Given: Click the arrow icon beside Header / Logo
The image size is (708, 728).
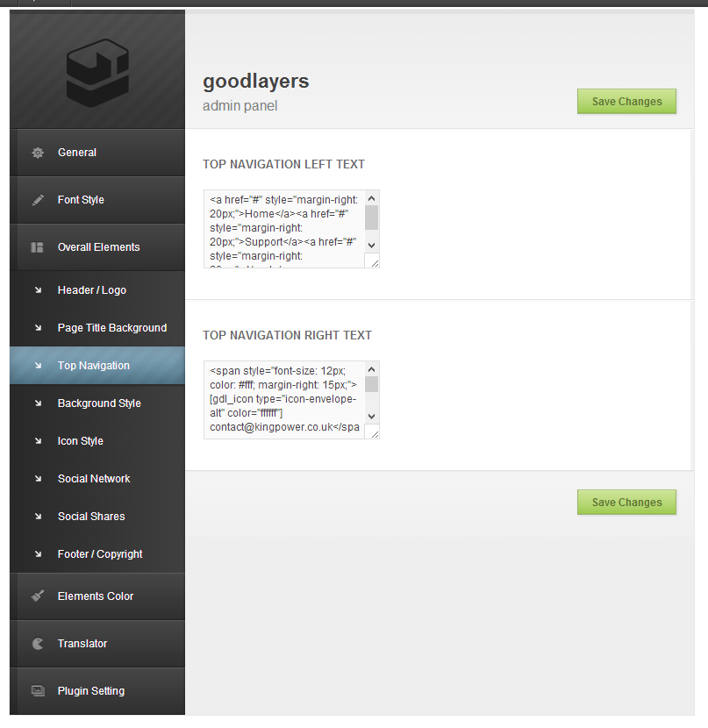Looking at the screenshot, I should tap(38, 290).
